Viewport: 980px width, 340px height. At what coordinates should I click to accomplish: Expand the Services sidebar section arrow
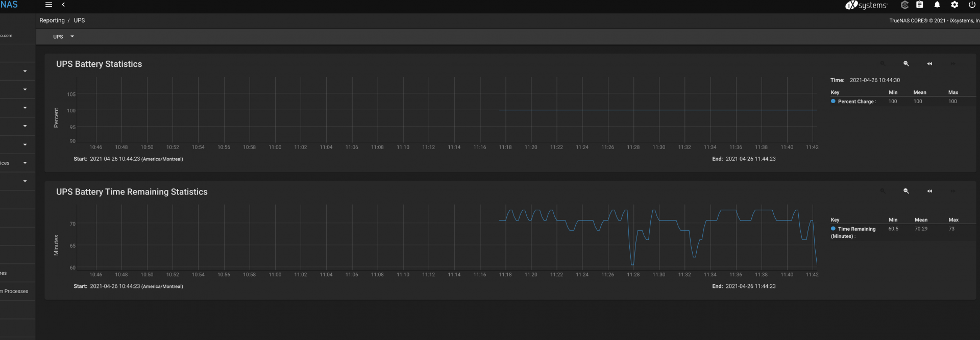pos(25,163)
